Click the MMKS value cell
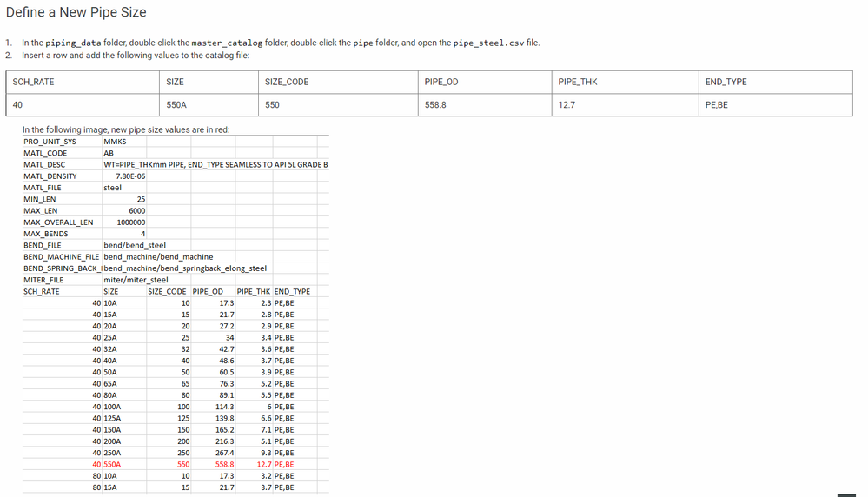The height and width of the screenshot is (497, 868). 116,142
